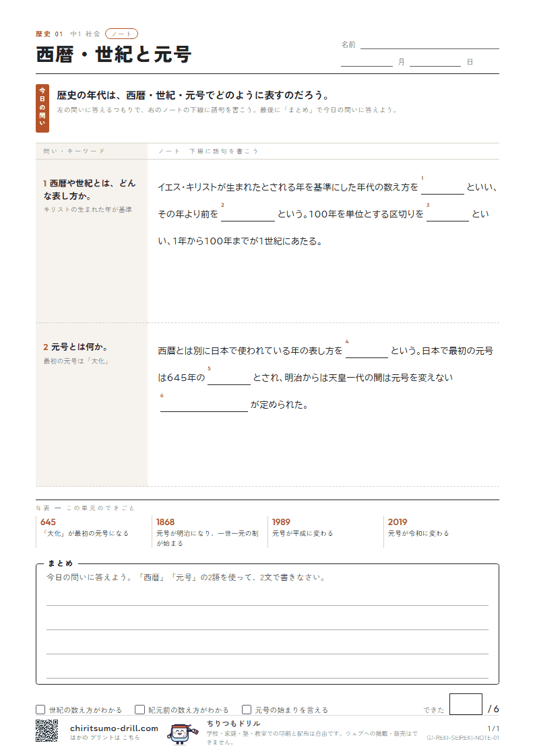Click the ちりつもドリル brand name
This screenshot has height=756, width=535.
[234, 723]
